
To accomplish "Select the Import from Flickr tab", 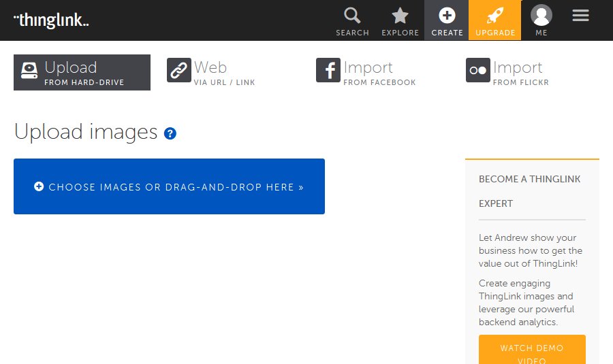I will pos(507,72).
